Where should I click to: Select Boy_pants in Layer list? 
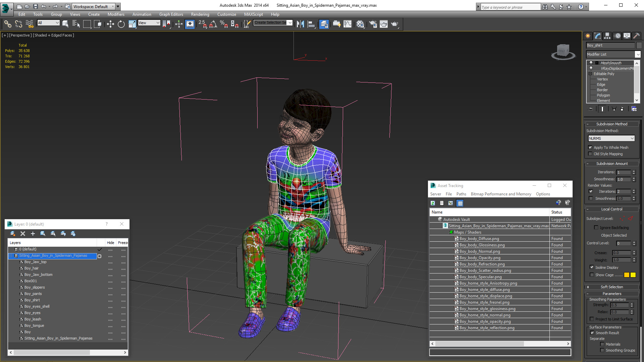(x=33, y=294)
